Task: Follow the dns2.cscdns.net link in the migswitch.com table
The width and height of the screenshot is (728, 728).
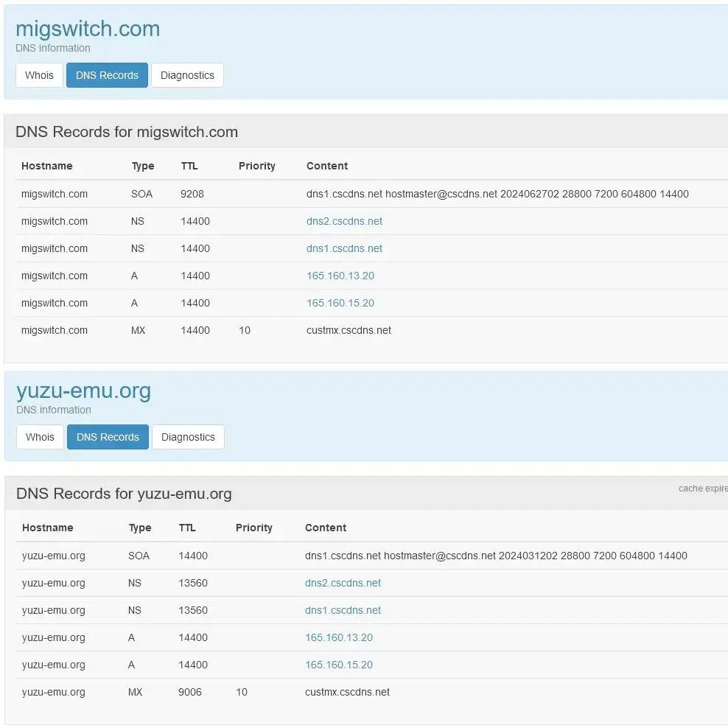Action: click(344, 221)
